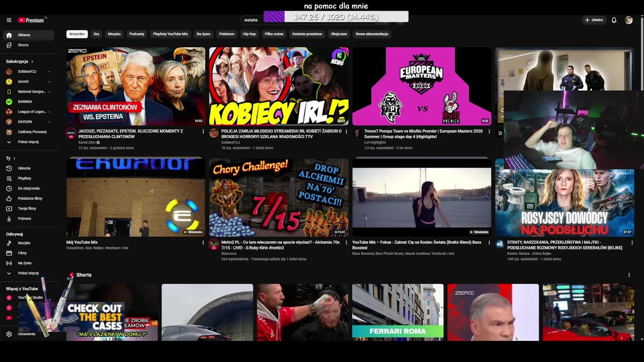Open Playlisty in the sidebar
Image resolution: width=644 pixels, height=362 pixels.
[x=29, y=178]
